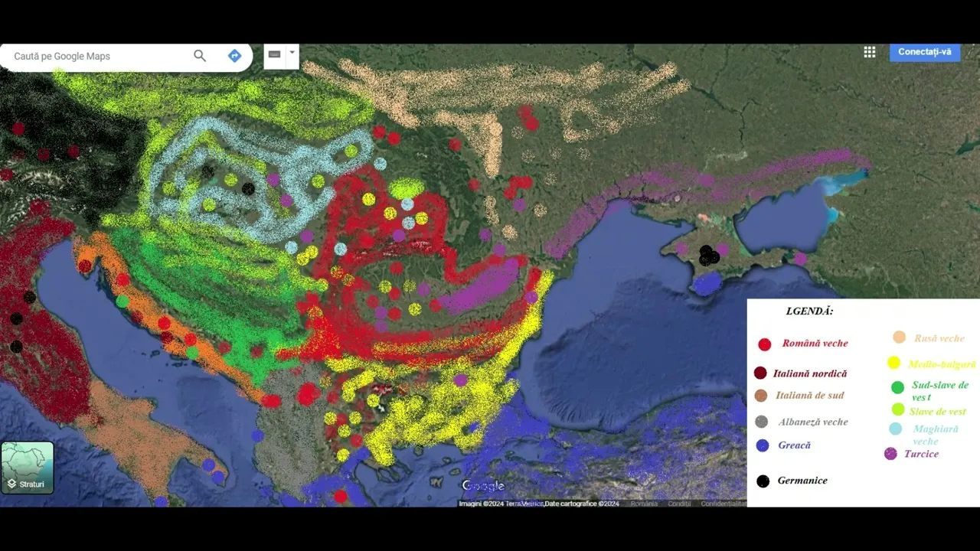The height and width of the screenshot is (551, 980).
Task: Click the 'LGENDĂ:' legend heading
Action: pyautogui.click(x=809, y=311)
